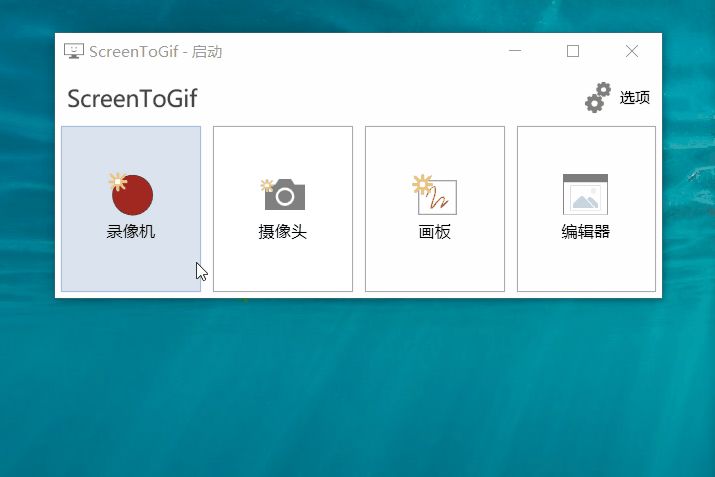The width and height of the screenshot is (715, 477).
Task: Minimize the ScreenToGif window
Action: click(x=515, y=51)
